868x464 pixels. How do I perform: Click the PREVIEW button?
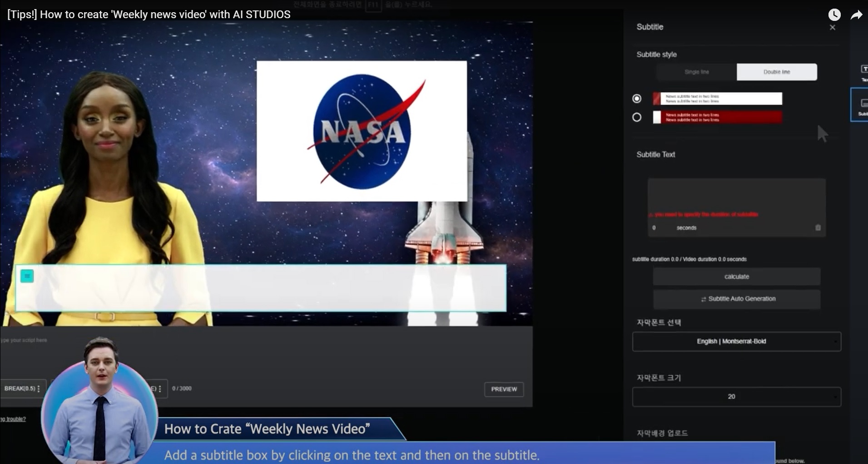504,390
